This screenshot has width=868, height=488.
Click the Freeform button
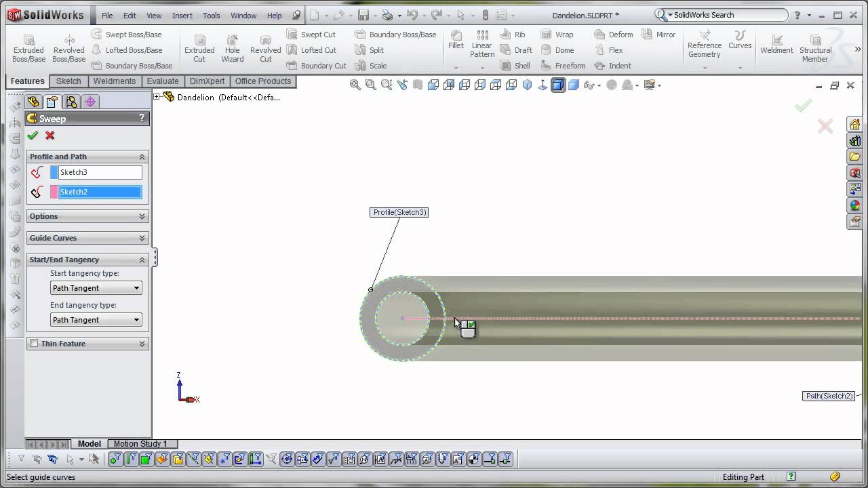[x=563, y=66]
